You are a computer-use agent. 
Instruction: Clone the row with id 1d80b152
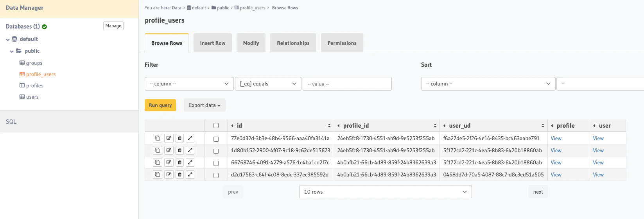157,150
